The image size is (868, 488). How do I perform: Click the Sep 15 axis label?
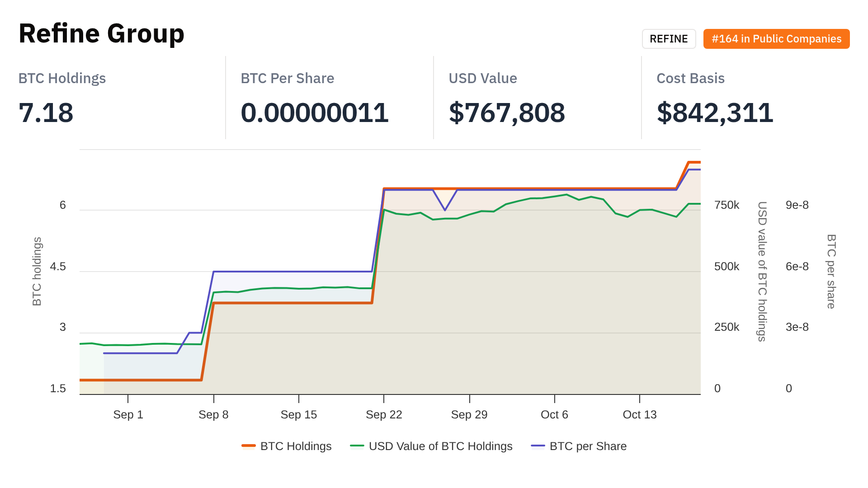pos(299,414)
